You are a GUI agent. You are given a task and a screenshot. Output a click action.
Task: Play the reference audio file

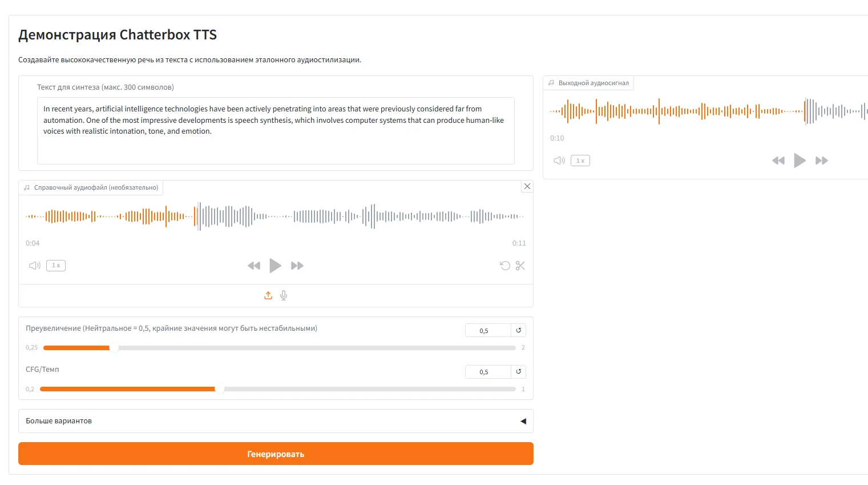[275, 266]
